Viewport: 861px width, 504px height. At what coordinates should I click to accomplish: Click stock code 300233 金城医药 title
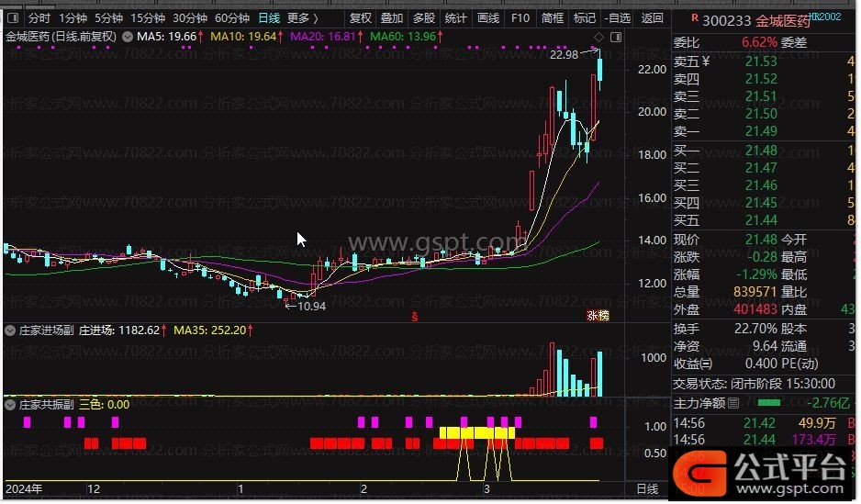(x=756, y=21)
